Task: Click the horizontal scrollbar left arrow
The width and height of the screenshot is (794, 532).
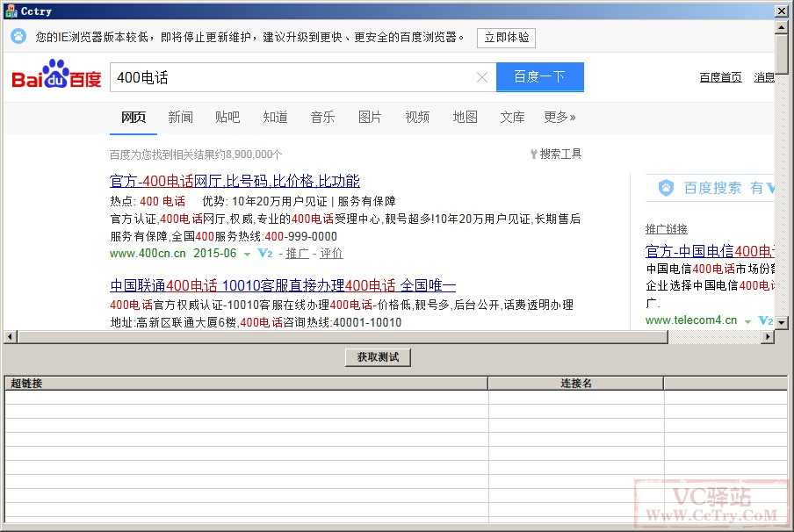Action: click(x=11, y=336)
